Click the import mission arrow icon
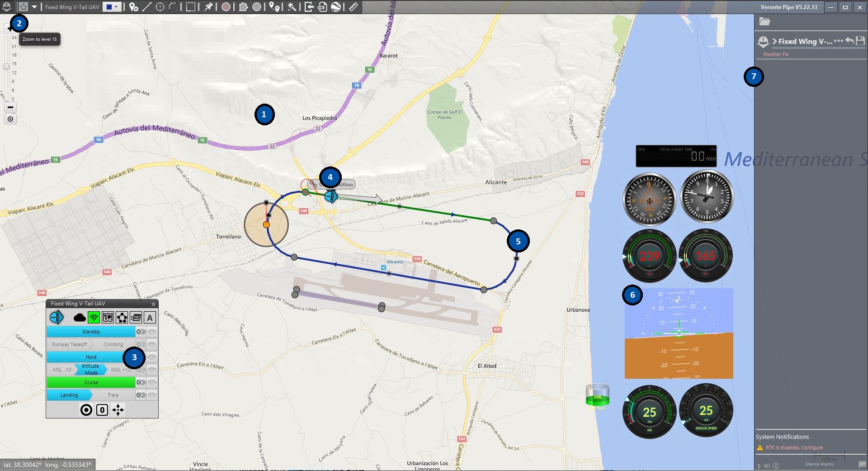This screenshot has height=471, width=868. pyautogui.click(x=309, y=7)
